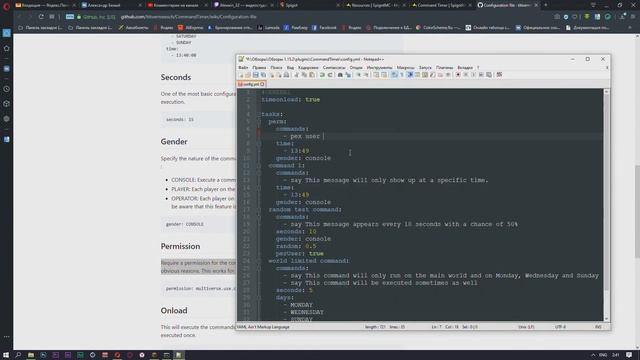Collapse the 'tasks:' fold marker
The width and height of the screenshot is (640, 360).
[259, 114]
